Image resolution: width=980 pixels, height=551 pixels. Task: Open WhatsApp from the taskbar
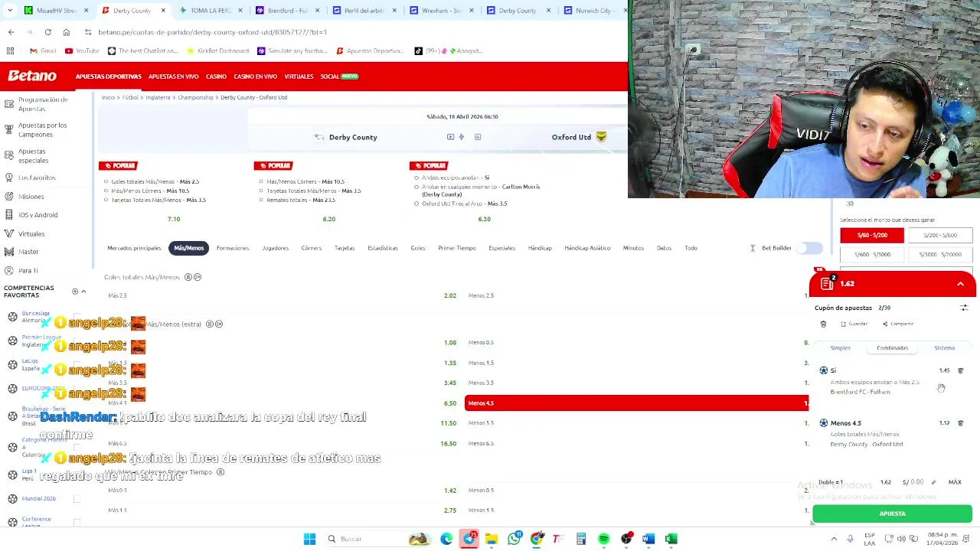(x=514, y=539)
